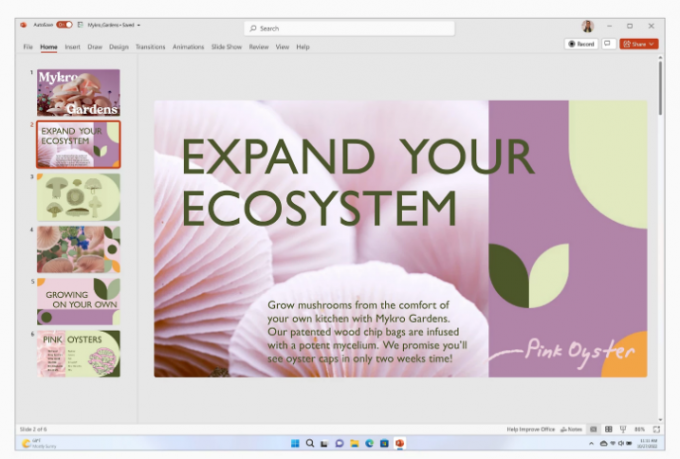This screenshot has width=680, height=459.
Task: Start Slide Show from status bar icon
Action: [x=623, y=429]
